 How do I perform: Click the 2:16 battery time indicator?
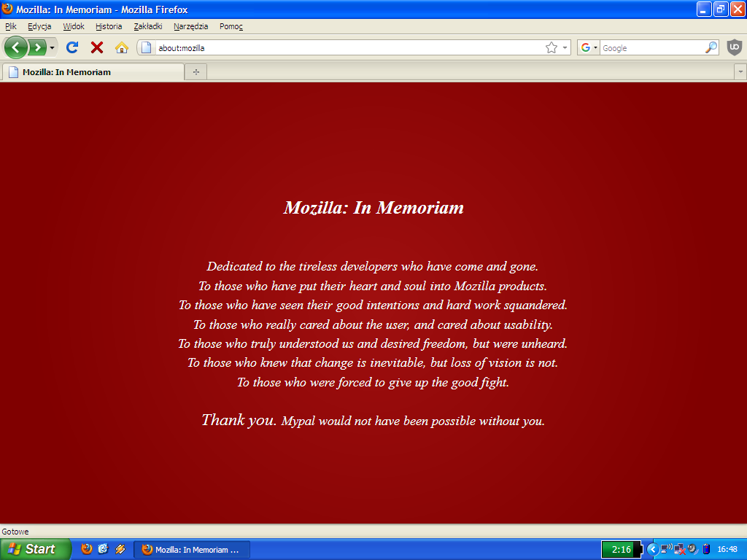coord(622,550)
